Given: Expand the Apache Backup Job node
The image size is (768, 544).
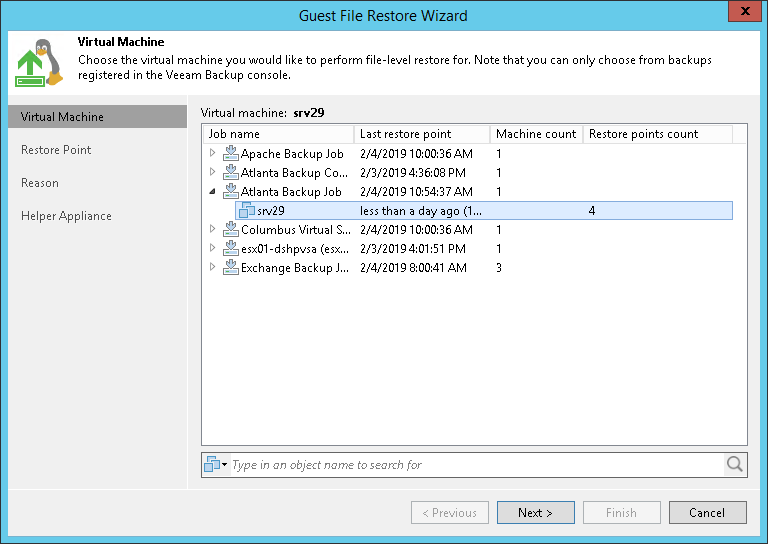Looking at the screenshot, I should 212,154.
